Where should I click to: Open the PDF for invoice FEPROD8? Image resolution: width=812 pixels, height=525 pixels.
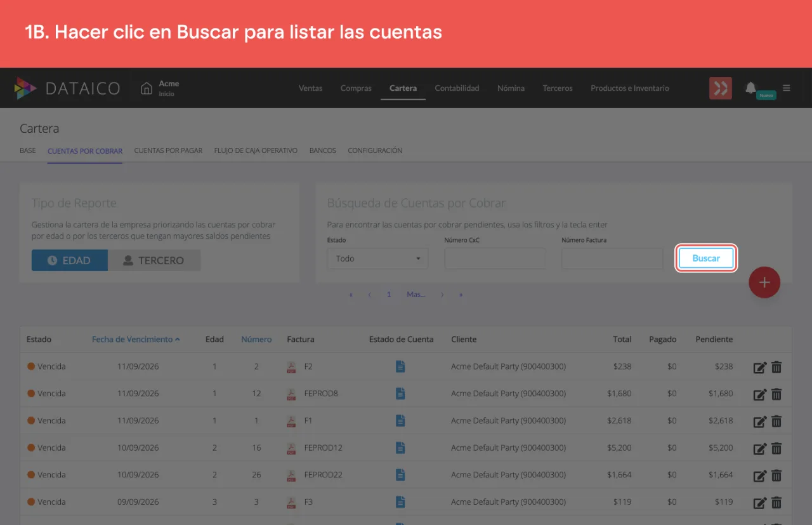tap(291, 394)
